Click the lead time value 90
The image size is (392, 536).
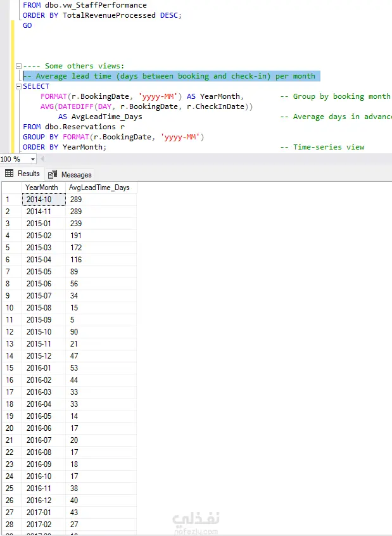101,332
